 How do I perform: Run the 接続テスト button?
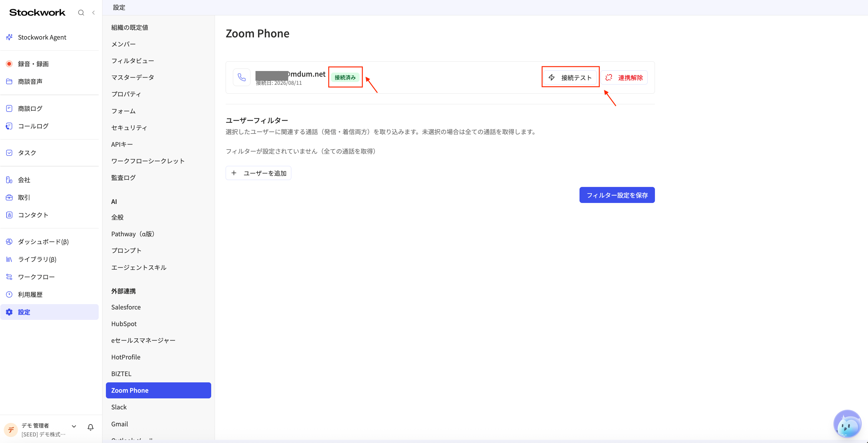point(570,78)
